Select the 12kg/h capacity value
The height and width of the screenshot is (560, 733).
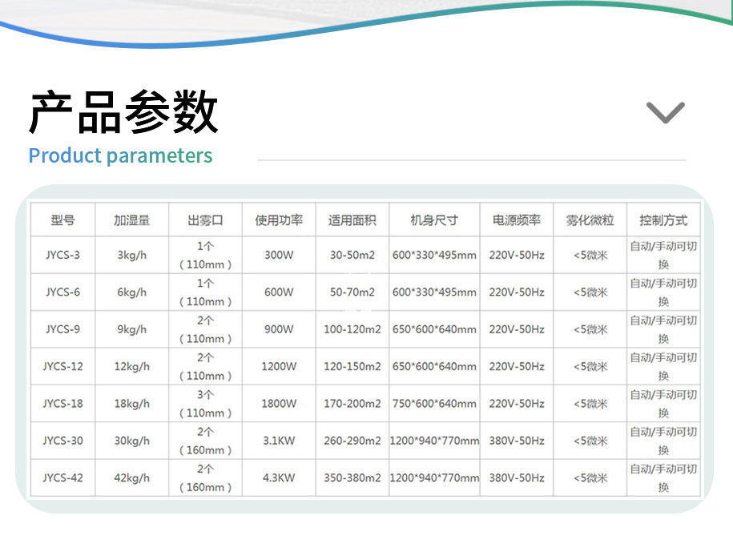[131, 366]
